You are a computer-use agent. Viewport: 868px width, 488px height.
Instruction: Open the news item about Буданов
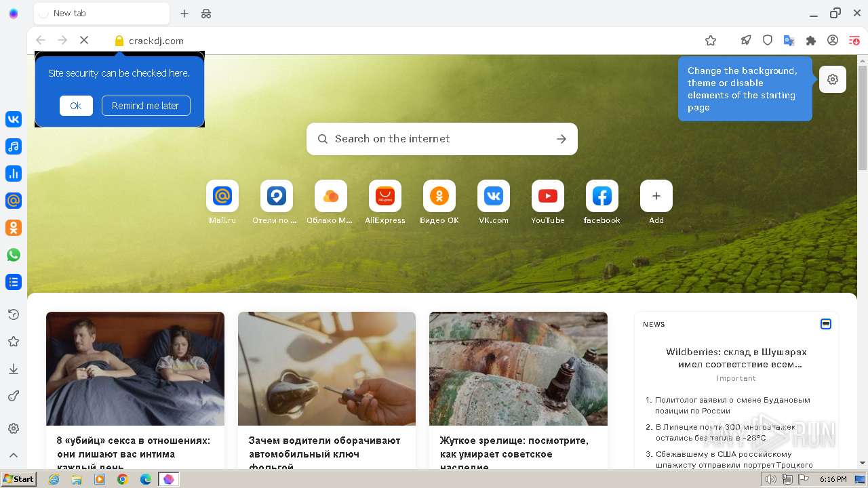coord(732,405)
